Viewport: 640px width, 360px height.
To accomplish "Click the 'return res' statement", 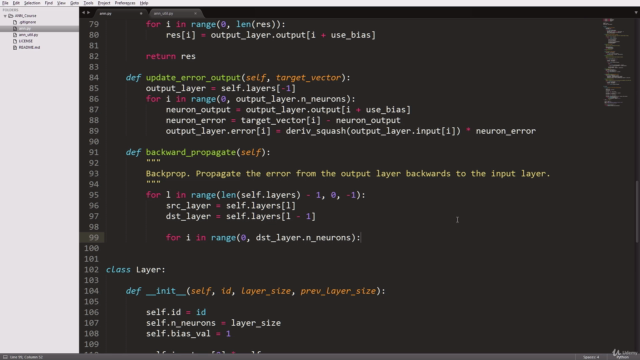I will (171, 56).
